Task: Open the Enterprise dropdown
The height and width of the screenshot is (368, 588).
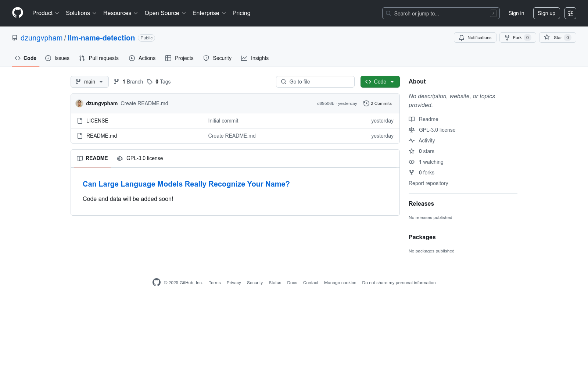Action: click(209, 13)
